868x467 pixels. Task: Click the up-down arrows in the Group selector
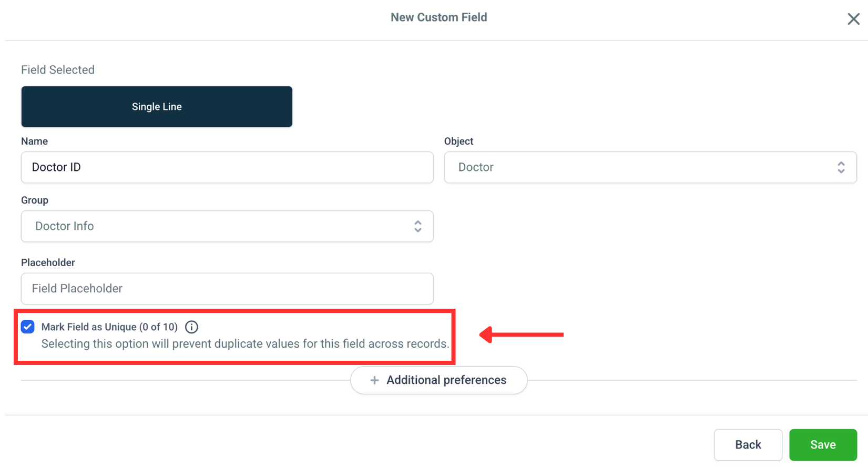[x=417, y=226]
